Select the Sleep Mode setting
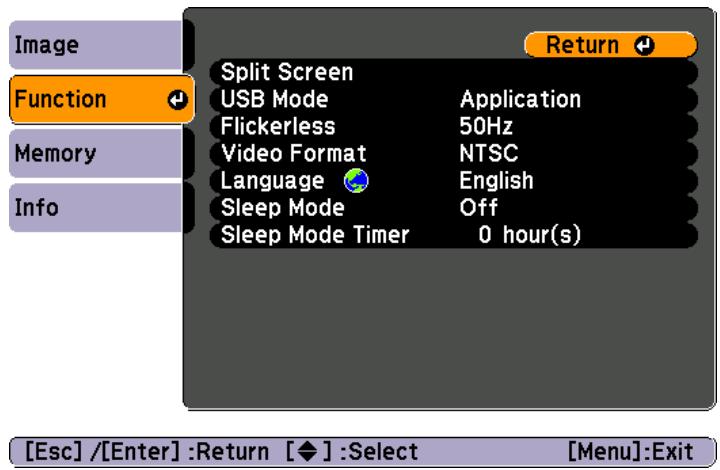The image size is (720, 470). pos(454,207)
